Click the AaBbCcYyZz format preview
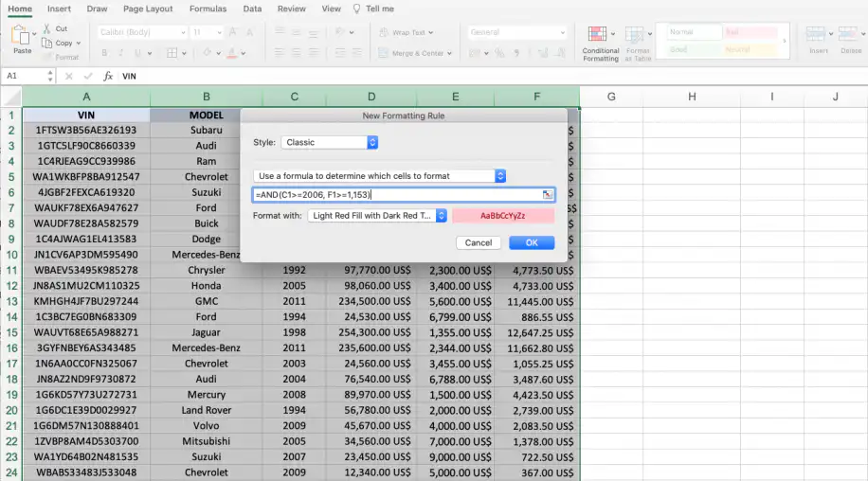Screen dimensions: 868x481 (x=502, y=216)
